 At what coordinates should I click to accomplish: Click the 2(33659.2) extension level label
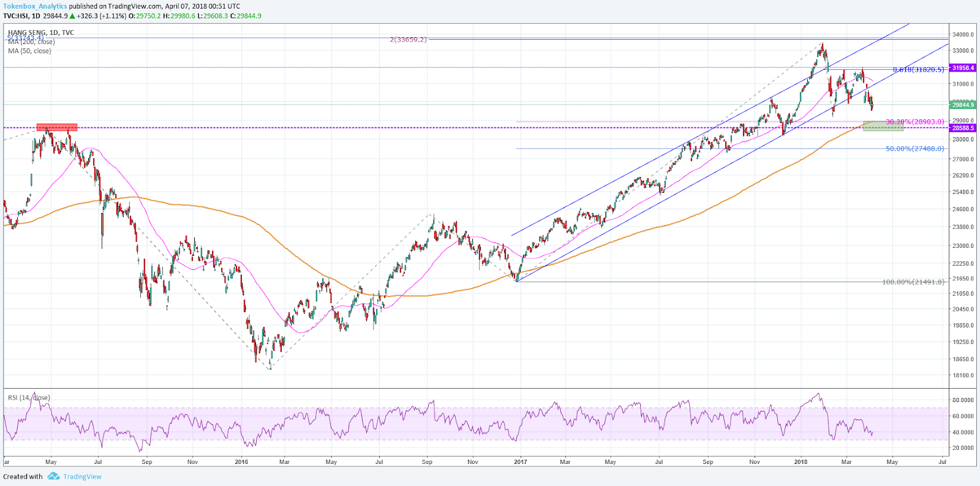408,40
